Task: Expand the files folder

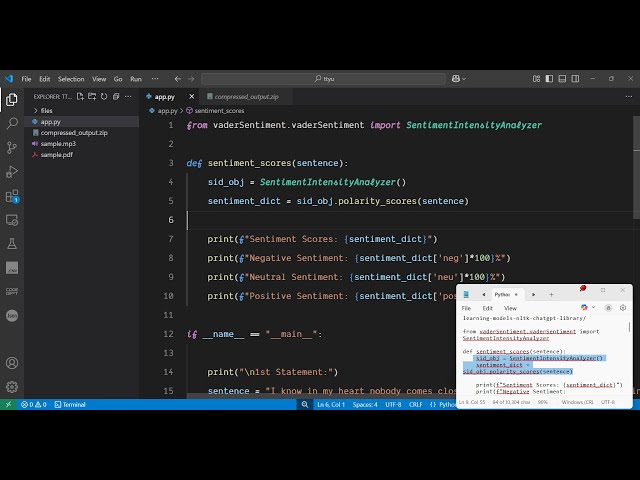Action: tap(82, 111)
